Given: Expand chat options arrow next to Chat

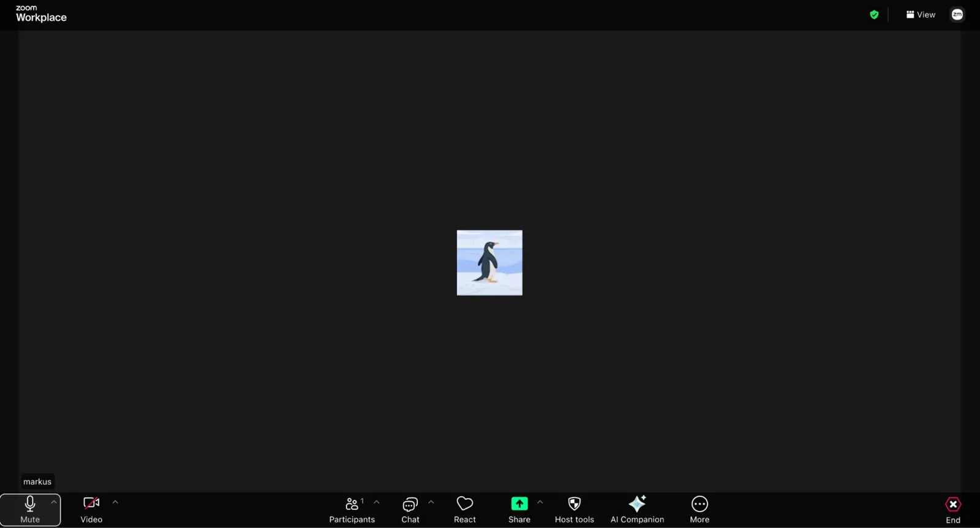Looking at the screenshot, I should [431, 502].
